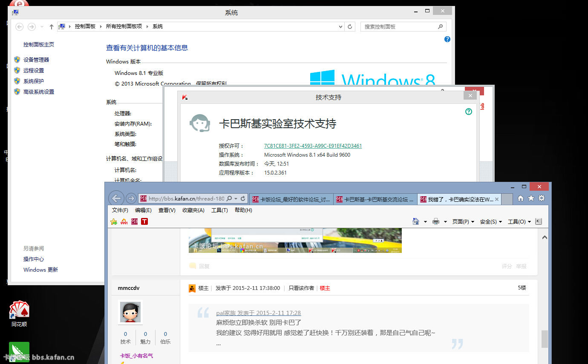This screenshot has height=364, width=588.
Task: Expand control panel address bar history dropdown
Action: tap(340, 26)
